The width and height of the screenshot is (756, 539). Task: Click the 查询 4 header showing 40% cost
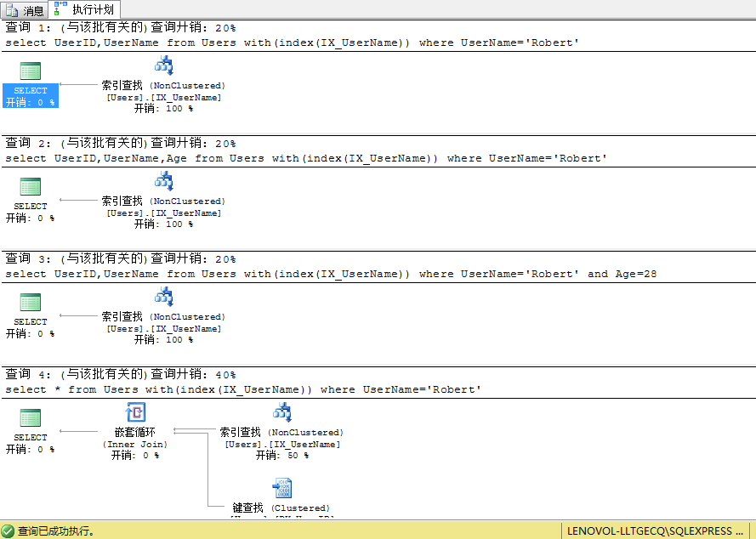click(121, 374)
